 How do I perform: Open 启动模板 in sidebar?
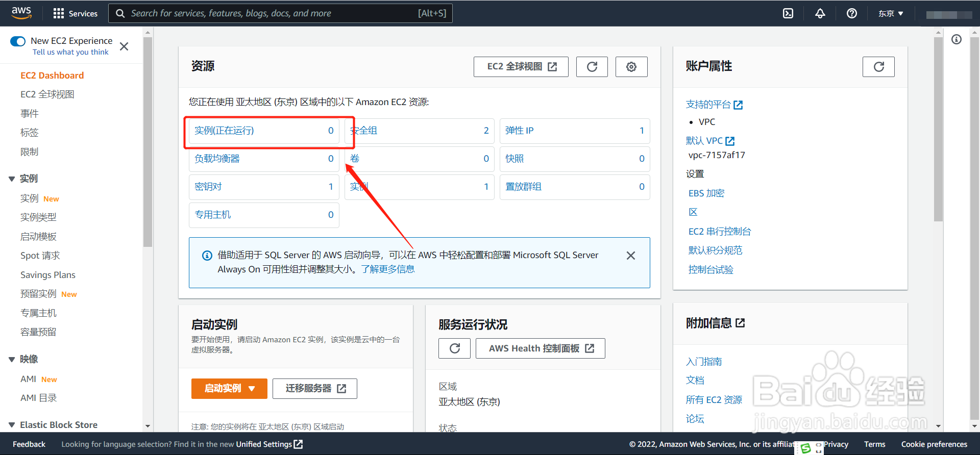coord(38,237)
